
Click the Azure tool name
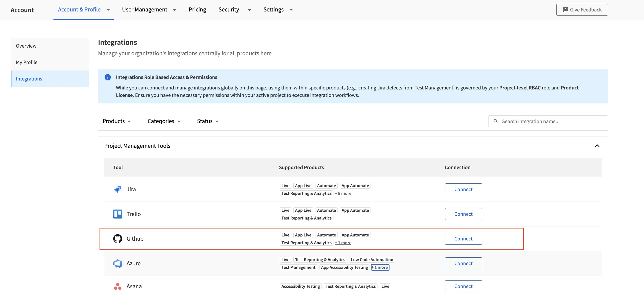pos(133,263)
